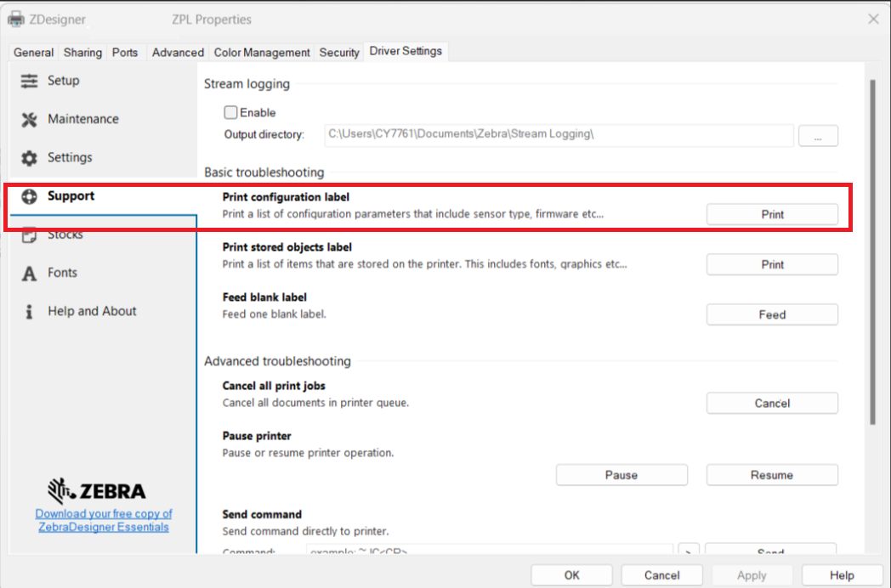Click the ZEBRA logo
The width and height of the screenshot is (891, 588).
(x=96, y=491)
